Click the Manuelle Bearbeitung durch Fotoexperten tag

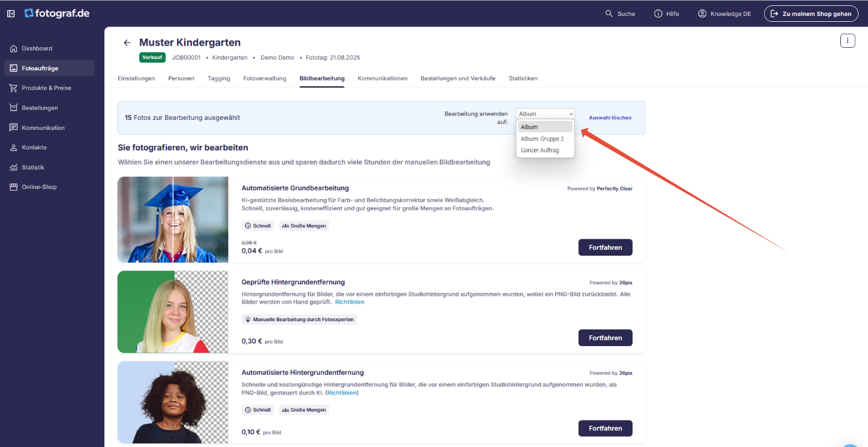point(299,319)
